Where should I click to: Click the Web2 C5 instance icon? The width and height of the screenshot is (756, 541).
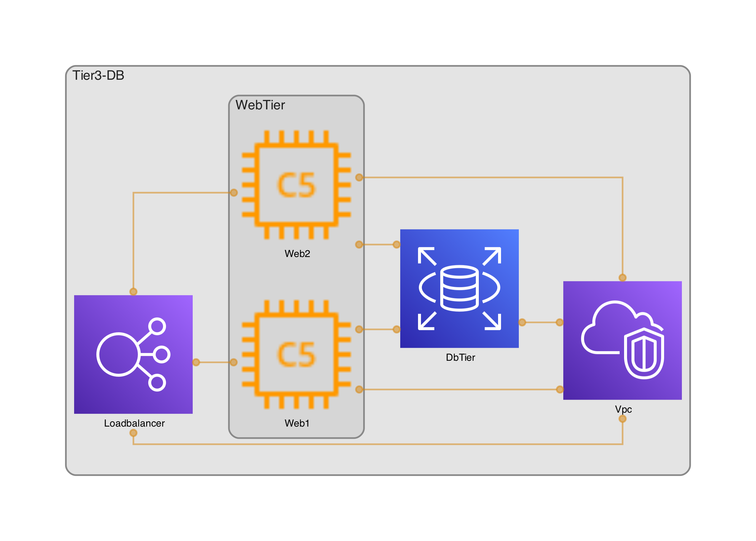click(296, 185)
